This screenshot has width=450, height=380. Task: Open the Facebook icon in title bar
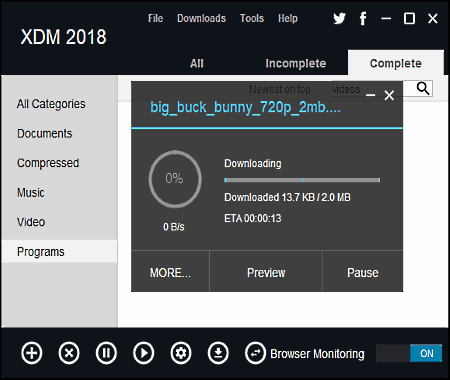click(363, 18)
